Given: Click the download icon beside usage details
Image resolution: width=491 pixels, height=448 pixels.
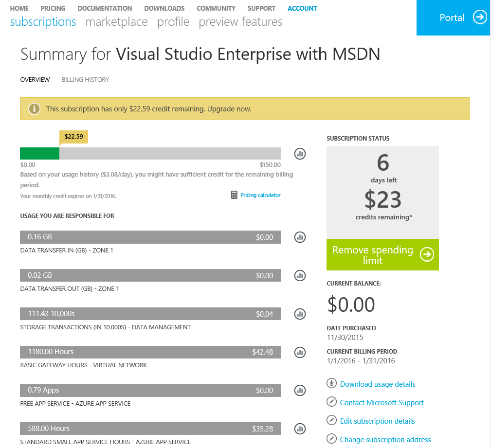Looking at the screenshot, I should (331, 383).
